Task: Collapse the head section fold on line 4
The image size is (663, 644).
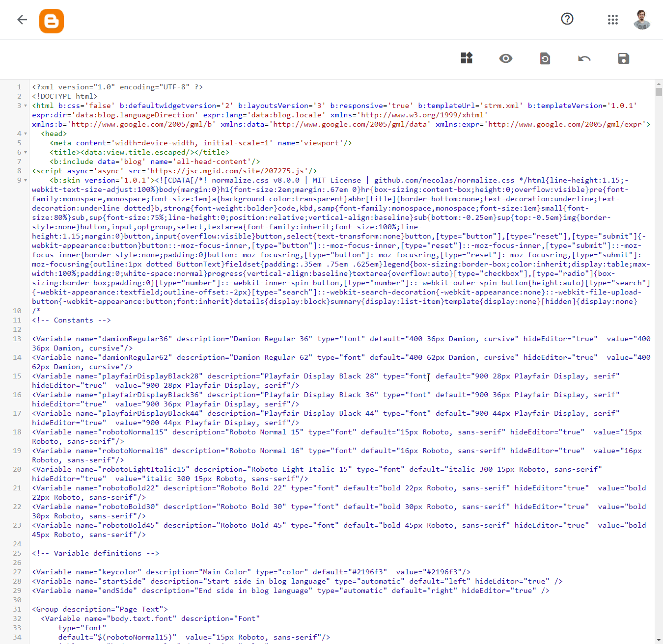Action: pos(25,133)
